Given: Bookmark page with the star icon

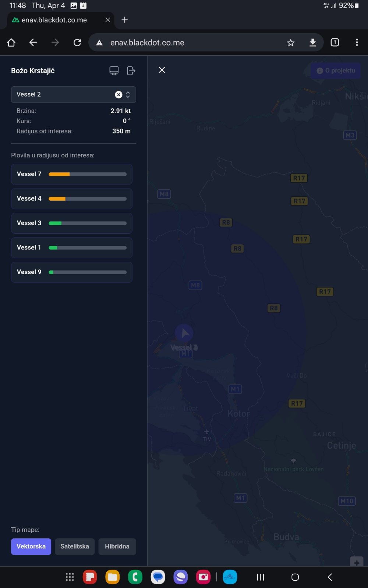Looking at the screenshot, I should tap(291, 43).
